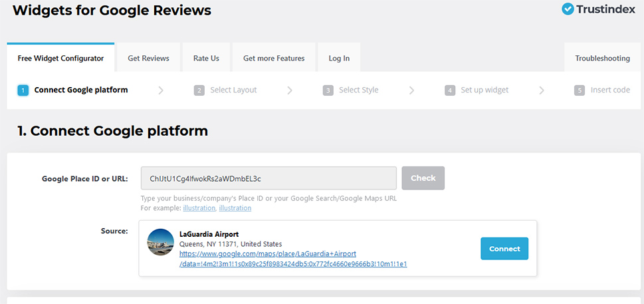This screenshot has width=644, height=304.
Task: Click chevron after Set up widget step
Action: point(542,90)
